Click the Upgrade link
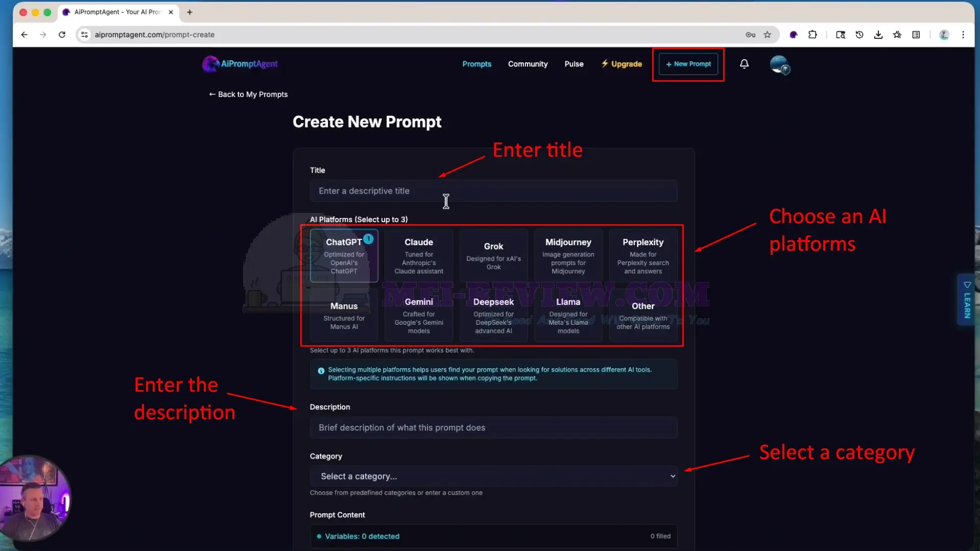The height and width of the screenshot is (551, 980). tap(621, 64)
